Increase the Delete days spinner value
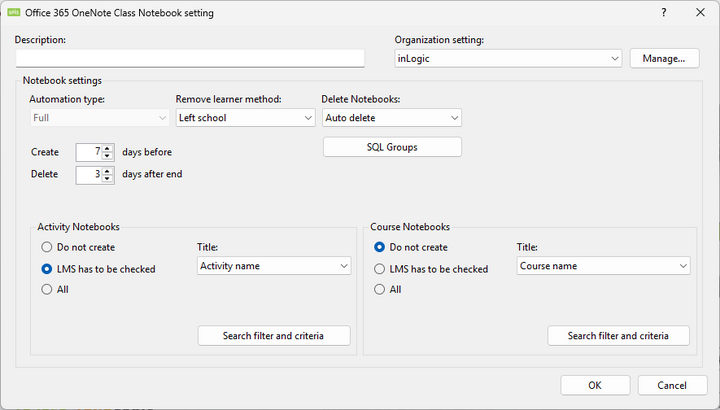Screen dimensions: 720x410 [x=108, y=170]
